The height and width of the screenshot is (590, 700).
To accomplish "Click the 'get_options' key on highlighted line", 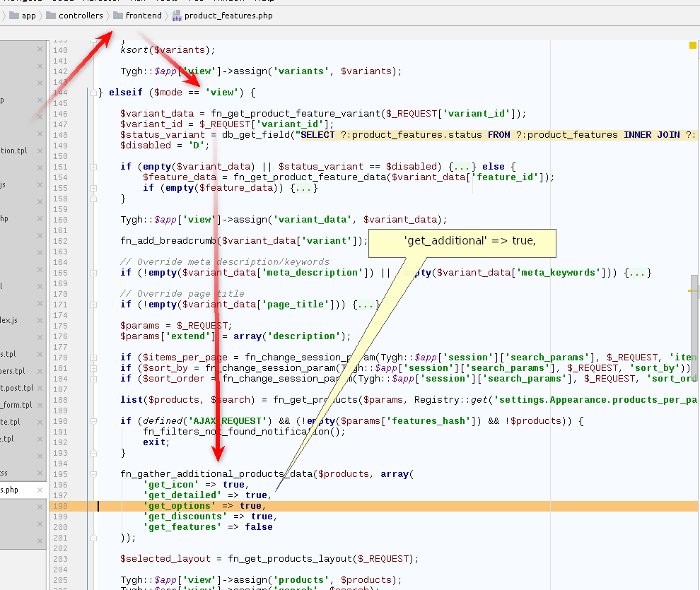I will [180, 506].
